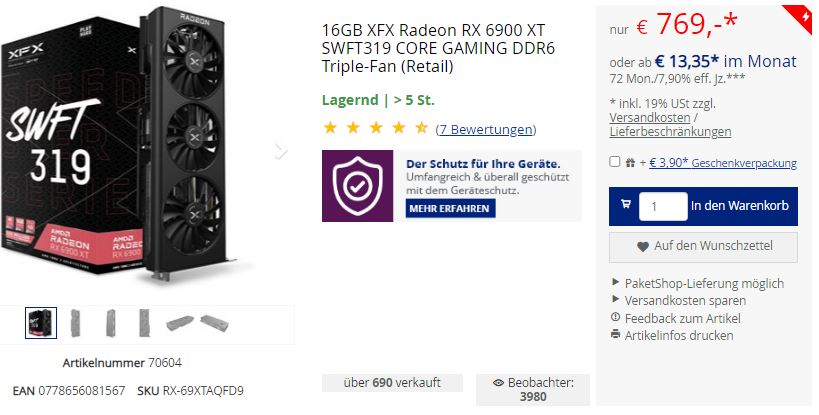Image resolution: width=819 pixels, height=415 pixels.
Task: Add item via In den Warenkorb
Action: 703,206
